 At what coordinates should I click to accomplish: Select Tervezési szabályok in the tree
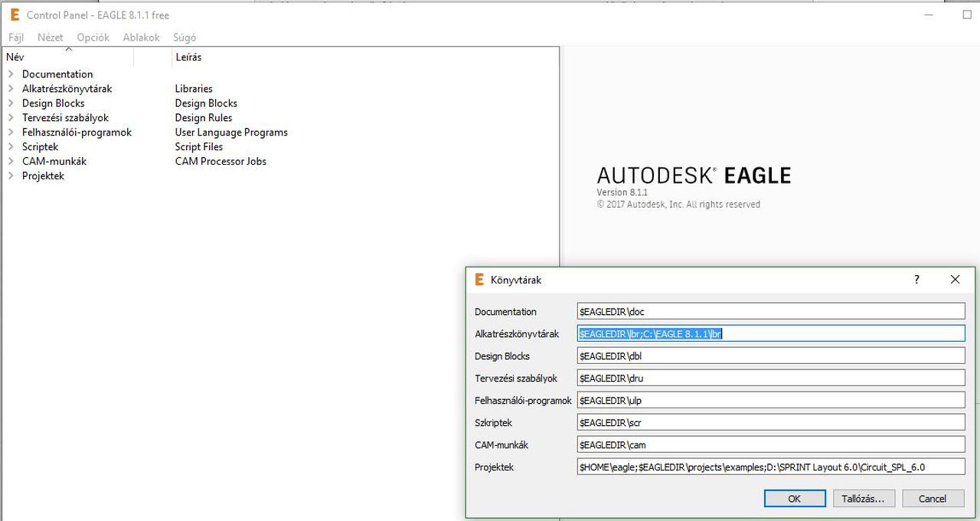point(65,118)
